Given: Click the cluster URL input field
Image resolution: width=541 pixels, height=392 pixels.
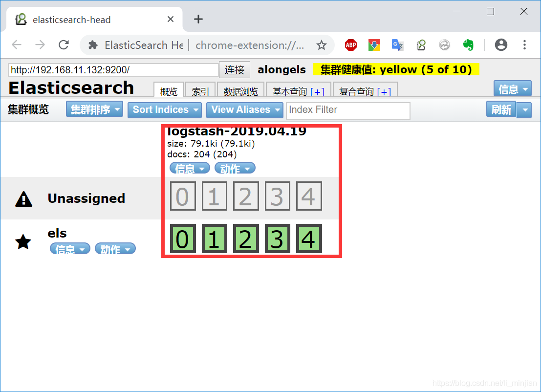Looking at the screenshot, I should 113,70.
